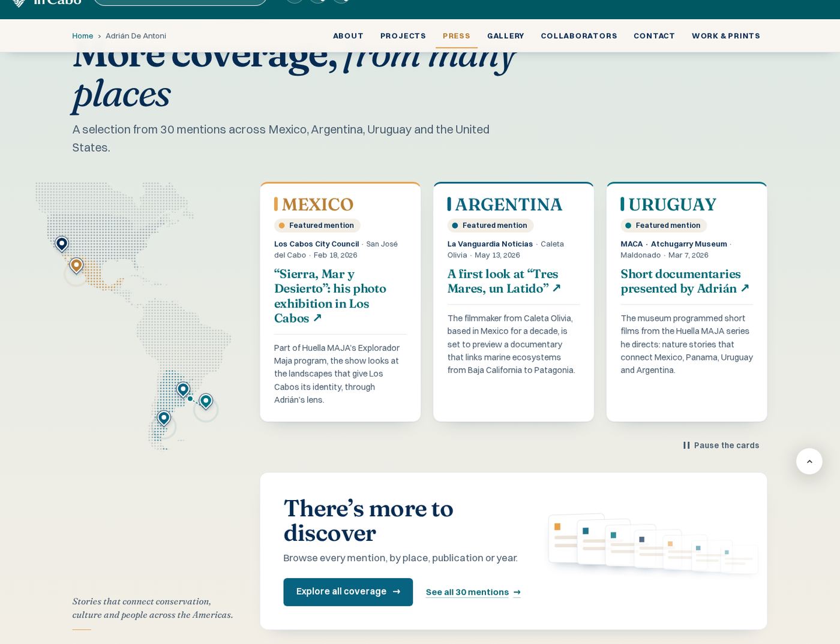Click the URUGUAY card heading
This screenshot has width=840, height=644.
pyautogui.click(x=672, y=204)
